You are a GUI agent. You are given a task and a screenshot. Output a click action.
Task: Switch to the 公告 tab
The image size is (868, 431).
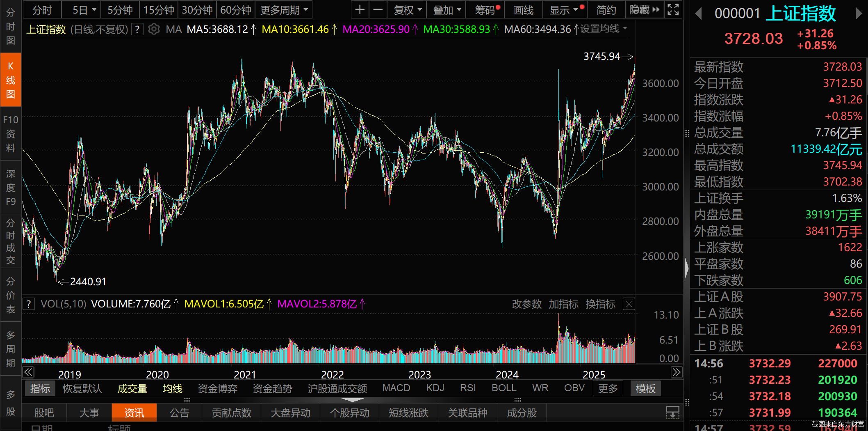179,413
